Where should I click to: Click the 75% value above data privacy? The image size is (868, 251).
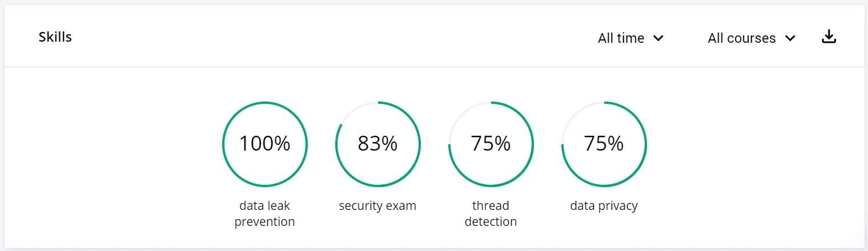(604, 144)
